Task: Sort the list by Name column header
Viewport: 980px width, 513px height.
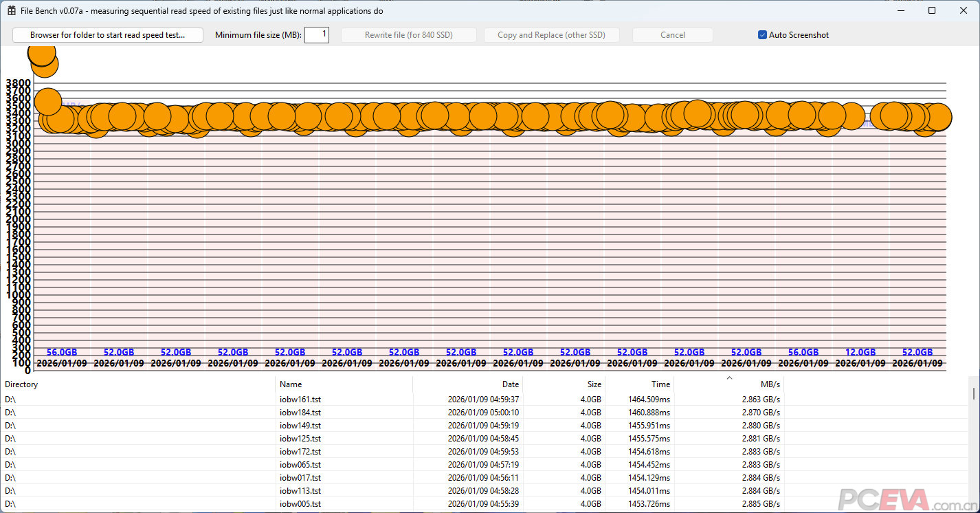Action: coord(344,384)
